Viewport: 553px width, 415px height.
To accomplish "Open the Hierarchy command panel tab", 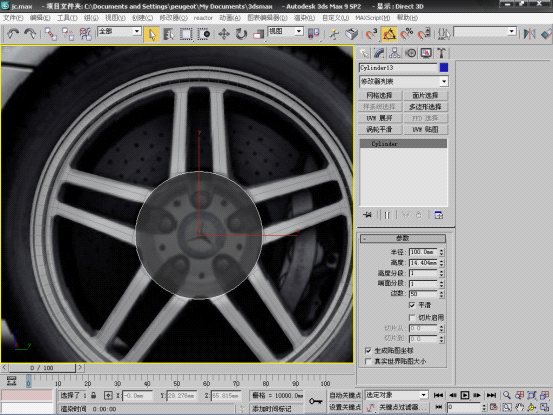I will coord(394,53).
